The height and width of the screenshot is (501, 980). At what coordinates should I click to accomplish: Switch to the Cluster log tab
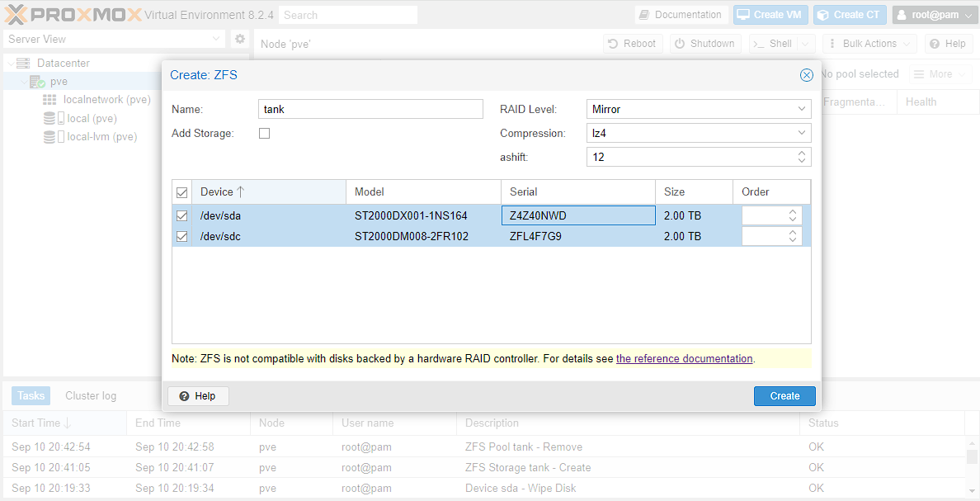90,395
